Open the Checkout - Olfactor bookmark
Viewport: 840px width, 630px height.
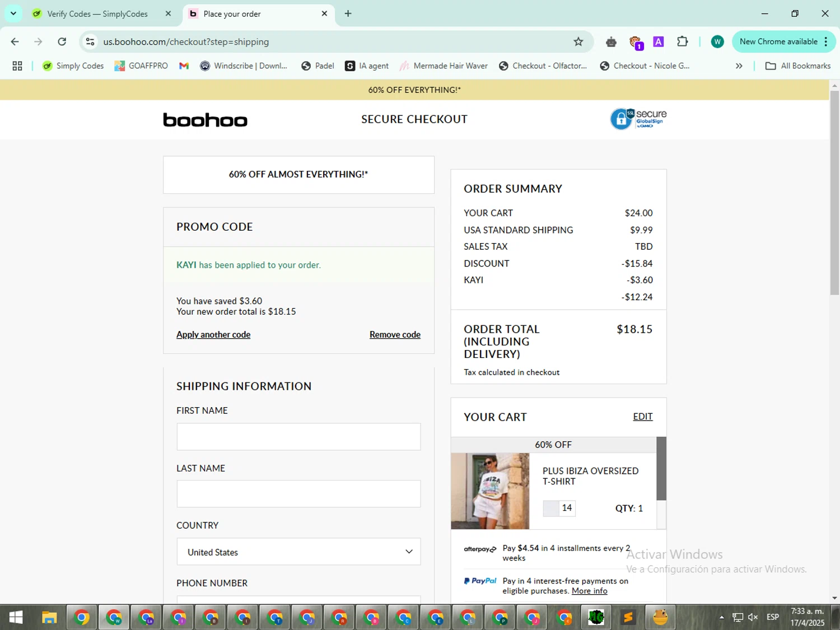pos(543,66)
